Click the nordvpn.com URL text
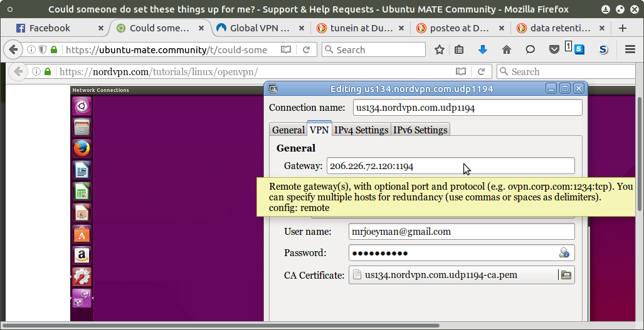Screen dimensions: 644x330 tap(159, 72)
